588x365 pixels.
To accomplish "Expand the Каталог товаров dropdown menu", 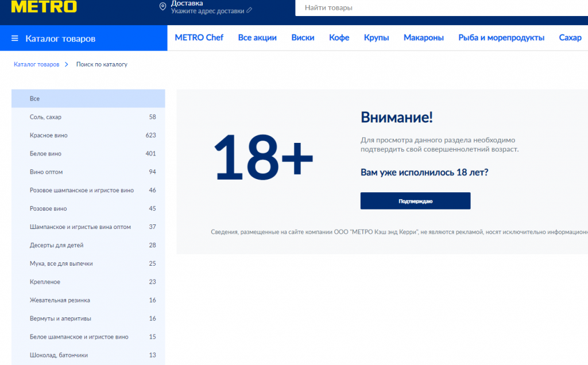I will (x=60, y=38).
